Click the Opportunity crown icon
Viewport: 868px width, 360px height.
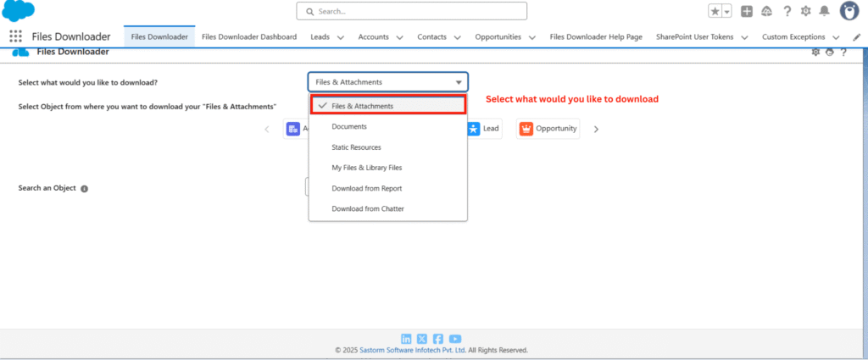[x=526, y=128]
